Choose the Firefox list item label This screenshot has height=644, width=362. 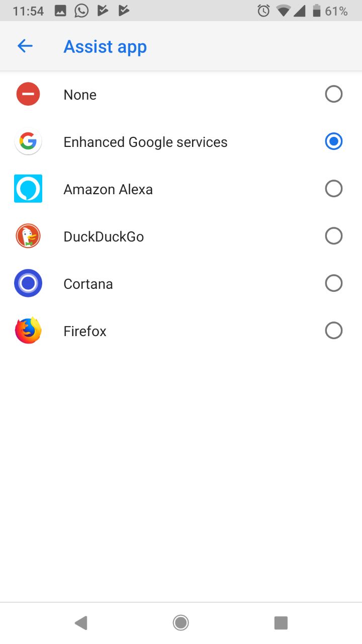click(x=85, y=331)
